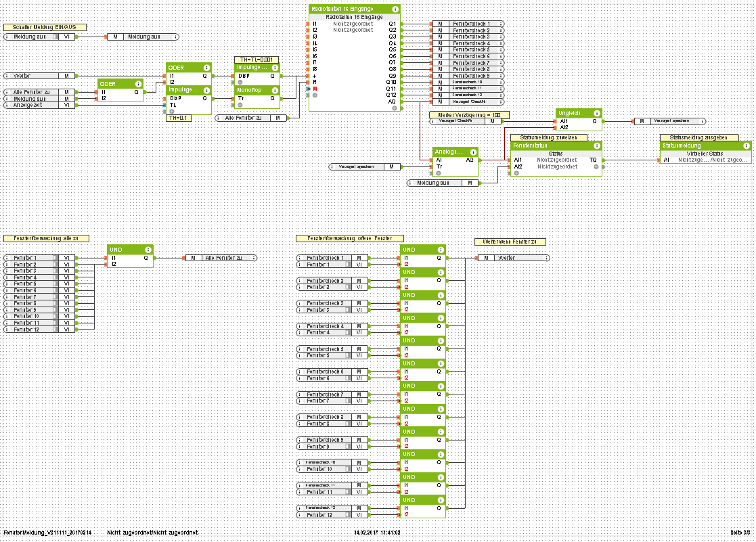The width and height of the screenshot is (756, 542).
Task: Click M flag of Weiter output in Weiter wenn Fenster zu
Action: coord(486,258)
